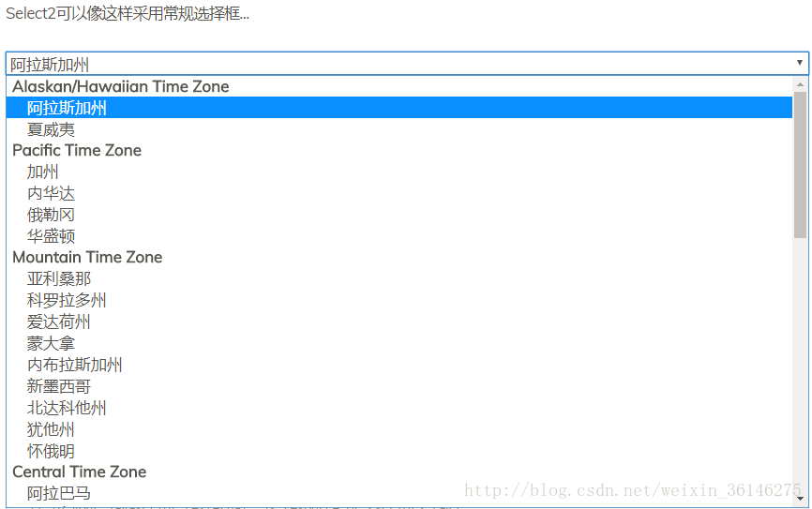Select 阿拉斯加州 in the dropdown list

click(67, 108)
